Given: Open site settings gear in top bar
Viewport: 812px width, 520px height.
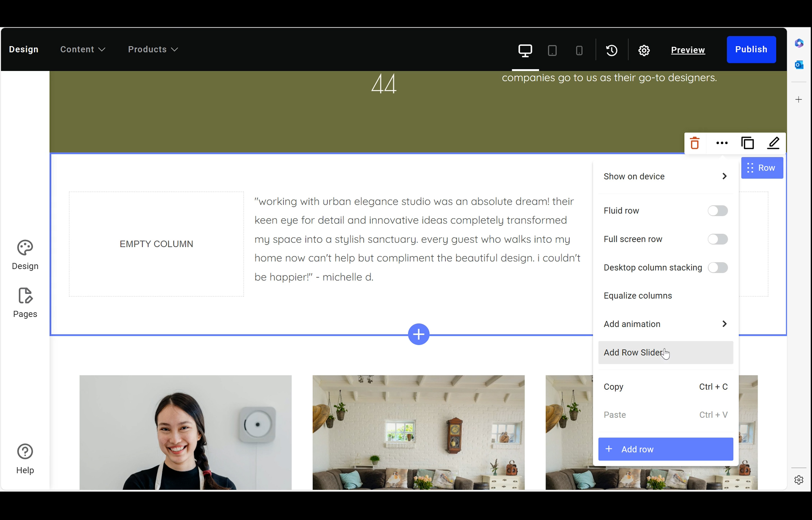Looking at the screenshot, I should (x=644, y=50).
